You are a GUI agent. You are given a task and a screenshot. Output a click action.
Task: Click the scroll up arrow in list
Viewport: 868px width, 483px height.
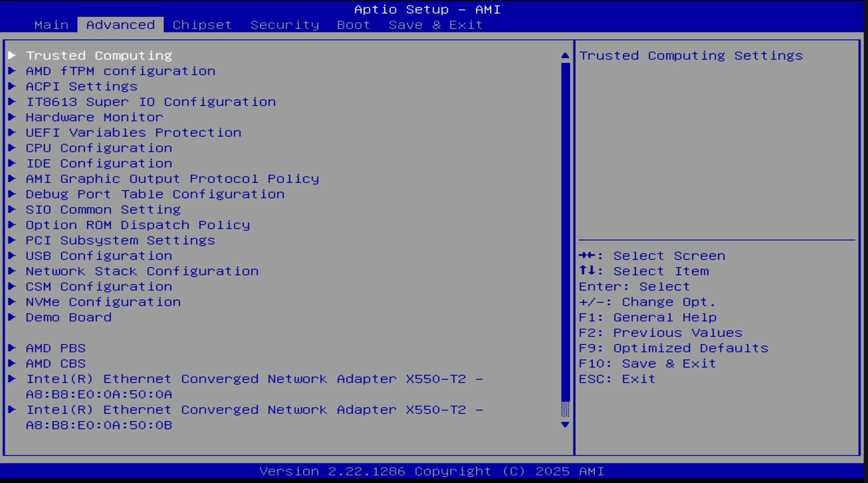click(565, 56)
